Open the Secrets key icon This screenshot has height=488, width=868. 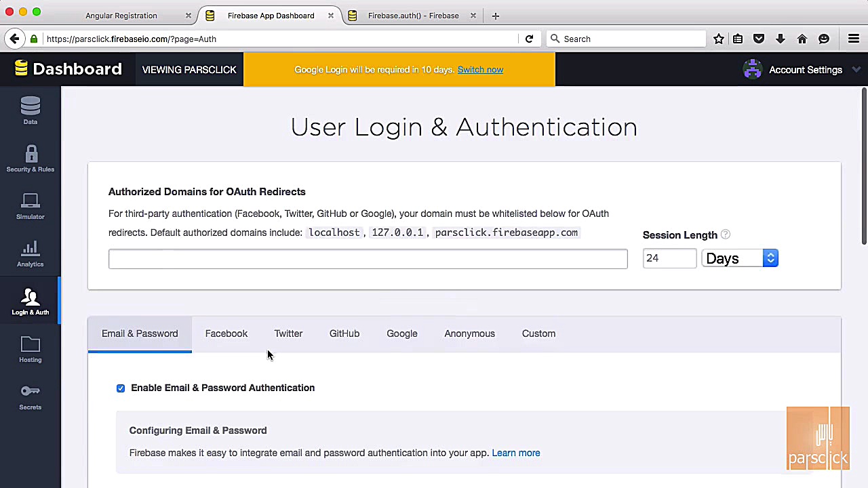(x=31, y=391)
